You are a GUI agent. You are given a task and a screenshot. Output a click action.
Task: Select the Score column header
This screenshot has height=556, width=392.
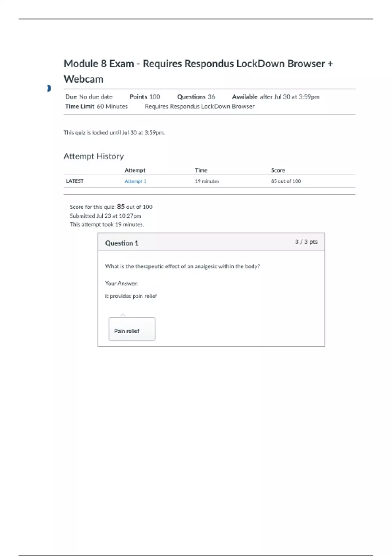[x=278, y=170]
